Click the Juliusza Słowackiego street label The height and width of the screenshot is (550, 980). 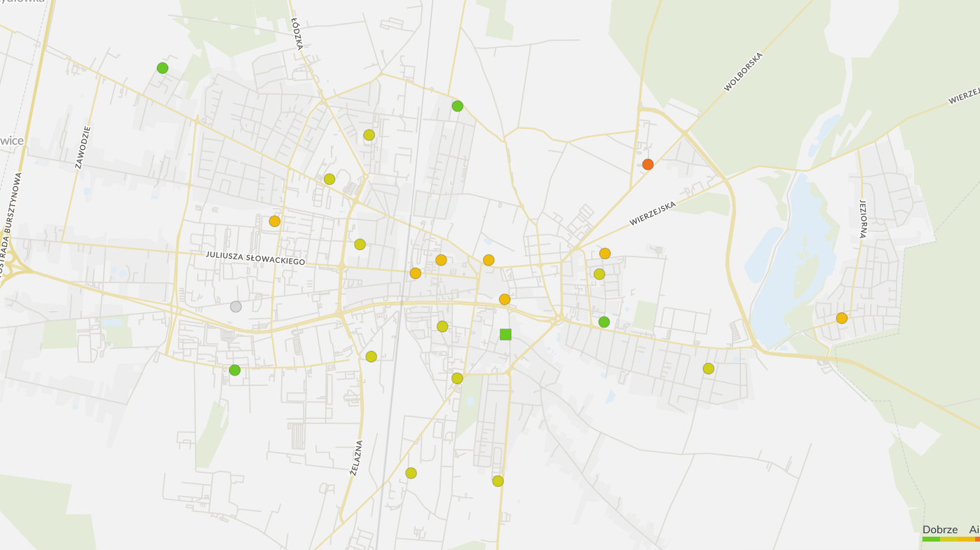[x=256, y=258]
